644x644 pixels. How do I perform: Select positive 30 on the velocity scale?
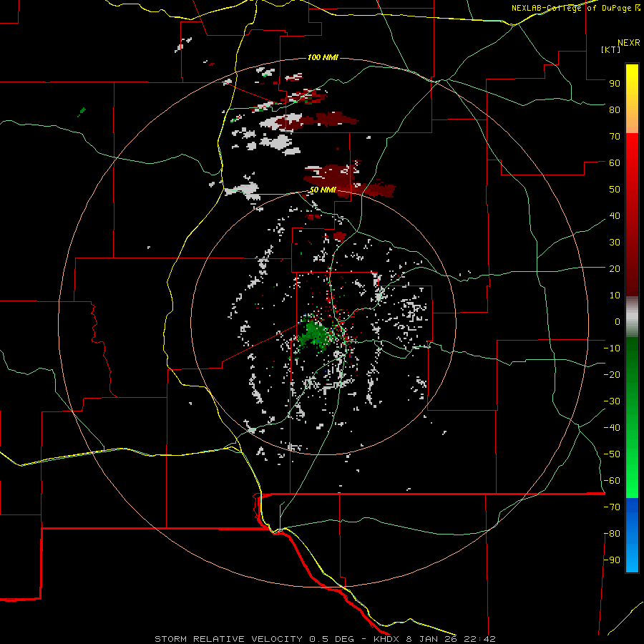(615, 243)
